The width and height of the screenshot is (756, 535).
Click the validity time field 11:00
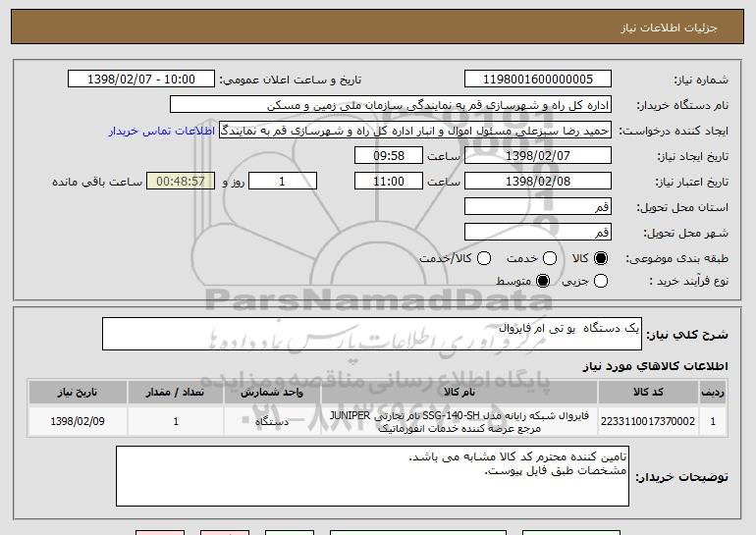point(389,182)
